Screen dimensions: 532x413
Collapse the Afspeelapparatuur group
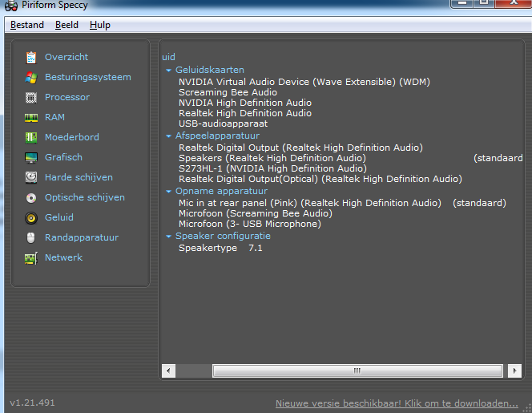pyautogui.click(x=168, y=136)
